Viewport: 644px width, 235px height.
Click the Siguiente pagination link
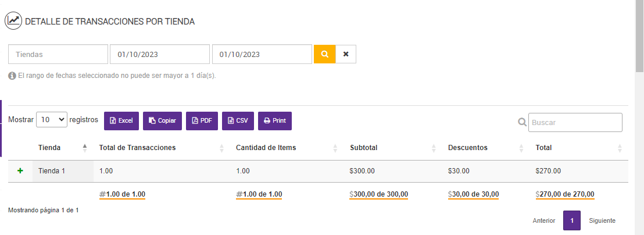coord(602,221)
